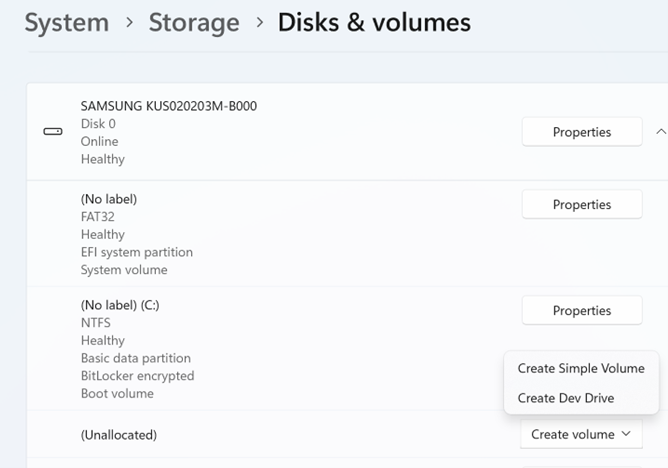Click the breadcrumb arrow after System
Image resolution: width=668 pixels, height=468 pixels.
point(127,23)
